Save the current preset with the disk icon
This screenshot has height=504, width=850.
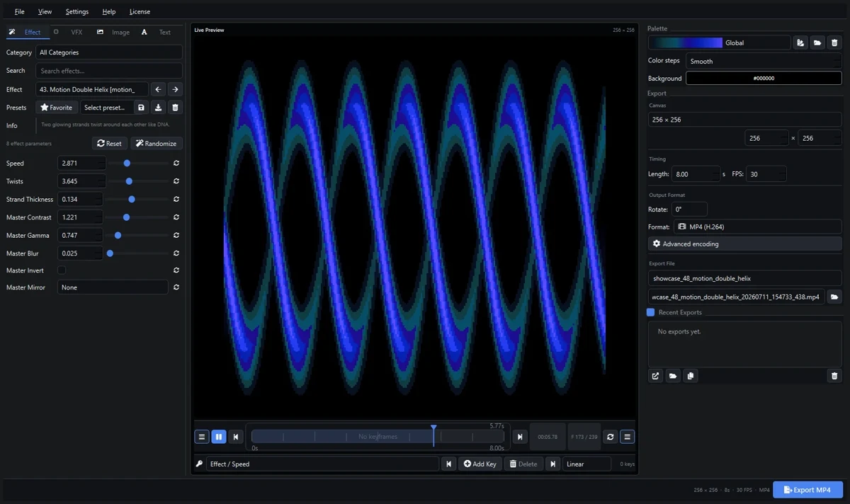click(x=142, y=108)
